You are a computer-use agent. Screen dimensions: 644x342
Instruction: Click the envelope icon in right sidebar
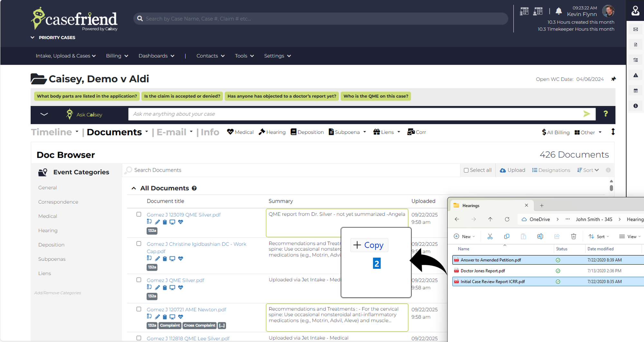tap(635, 29)
